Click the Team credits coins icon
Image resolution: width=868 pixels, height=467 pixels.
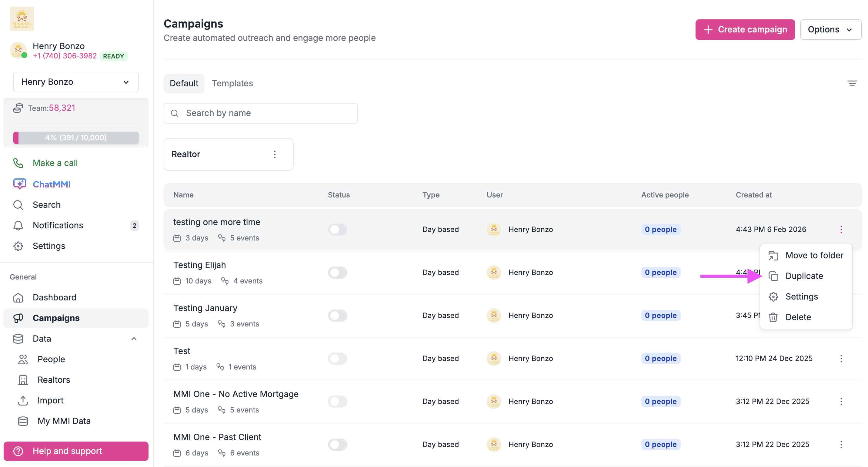18,108
